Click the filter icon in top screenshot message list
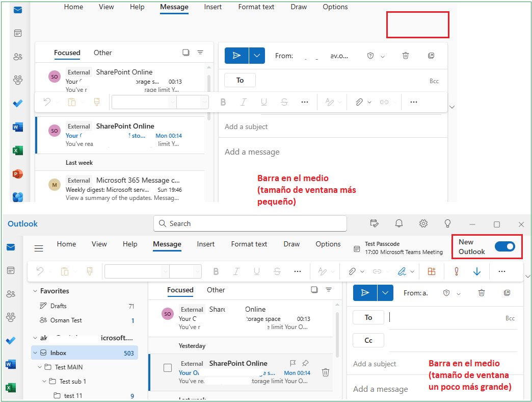 point(200,52)
